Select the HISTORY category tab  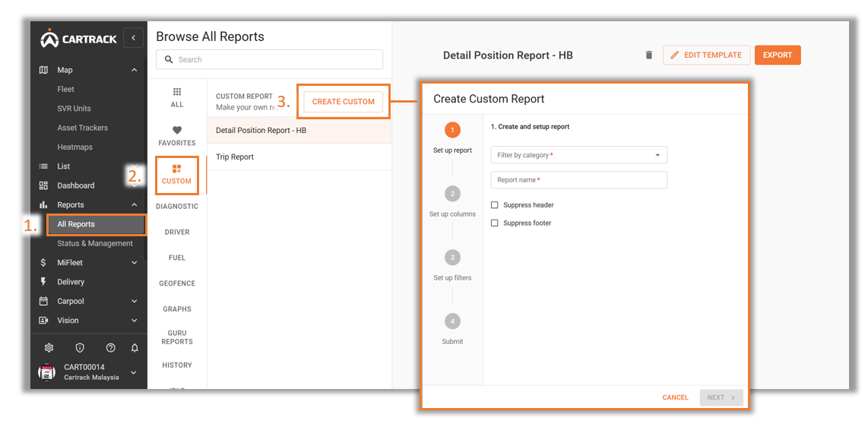click(x=177, y=365)
